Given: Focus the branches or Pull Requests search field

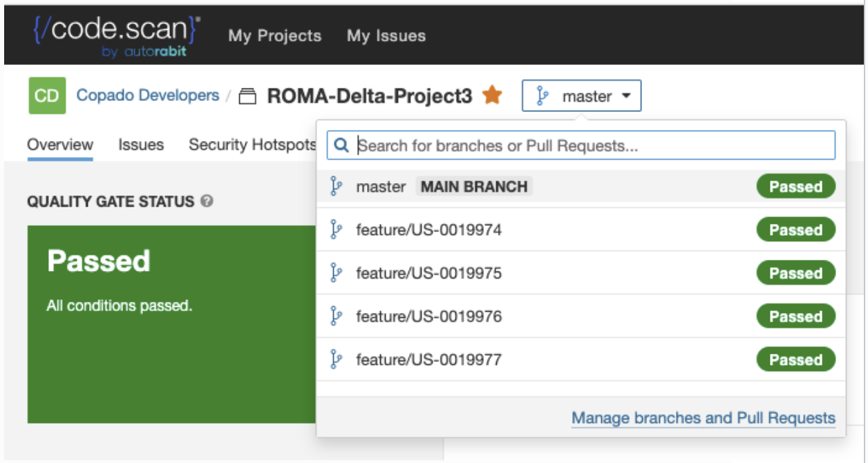Looking at the screenshot, I should (x=581, y=146).
